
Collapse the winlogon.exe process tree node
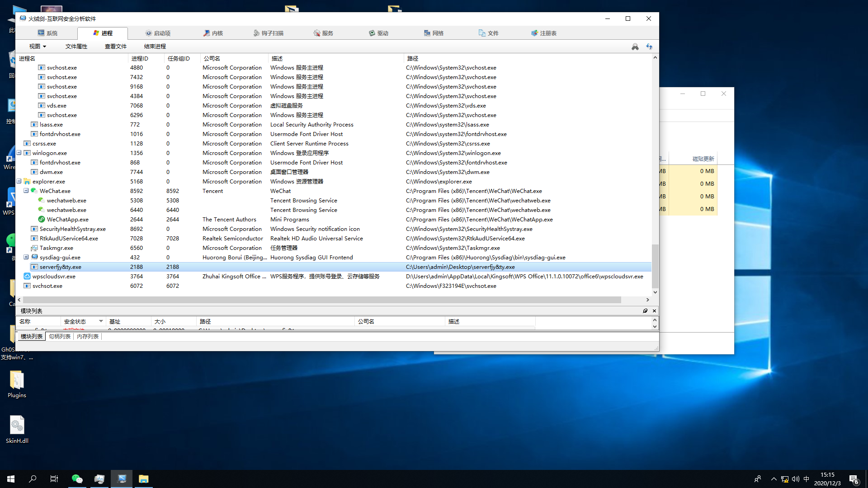point(19,153)
